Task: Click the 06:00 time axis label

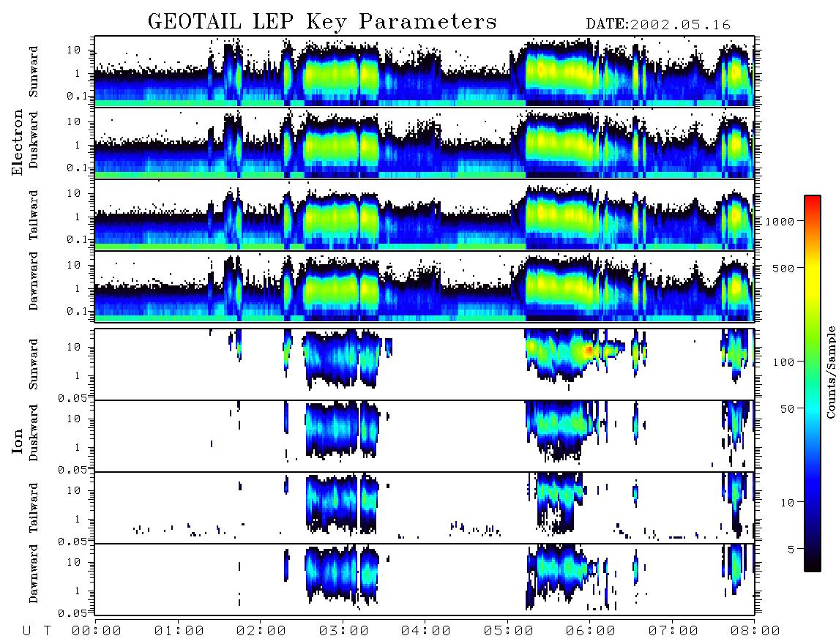Action: (x=591, y=631)
